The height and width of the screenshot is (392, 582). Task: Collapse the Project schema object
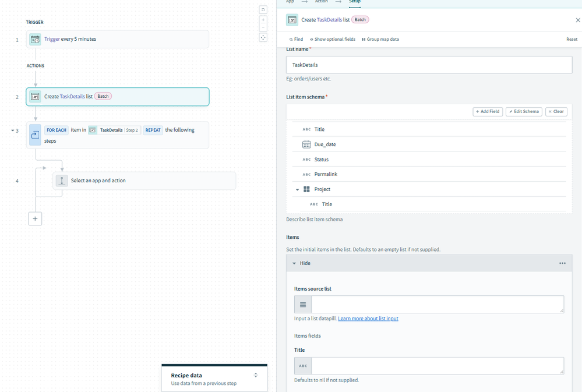coord(297,189)
